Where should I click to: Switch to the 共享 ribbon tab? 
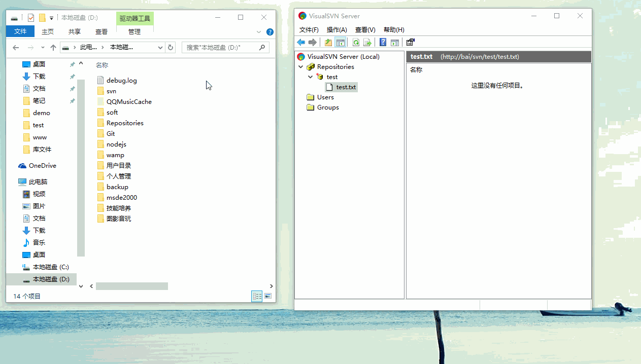pyautogui.click(x=75, y=31)
